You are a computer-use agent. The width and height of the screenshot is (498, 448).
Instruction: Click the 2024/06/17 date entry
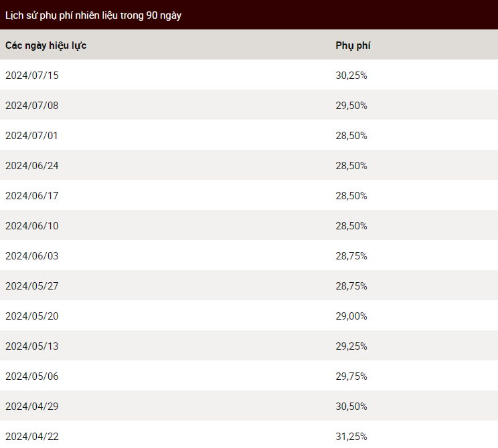pyautogui.click(x=31, y=196)
